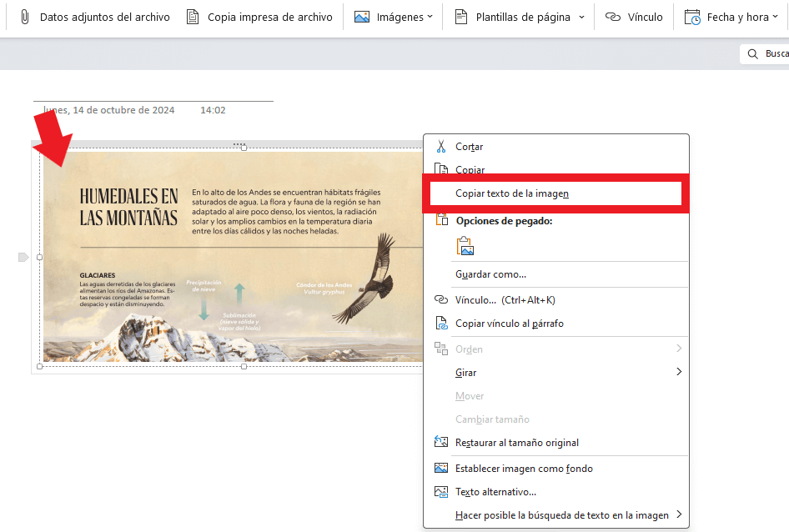
Task: Open Texto alternativo... entry
Action: tap(556, 492)
